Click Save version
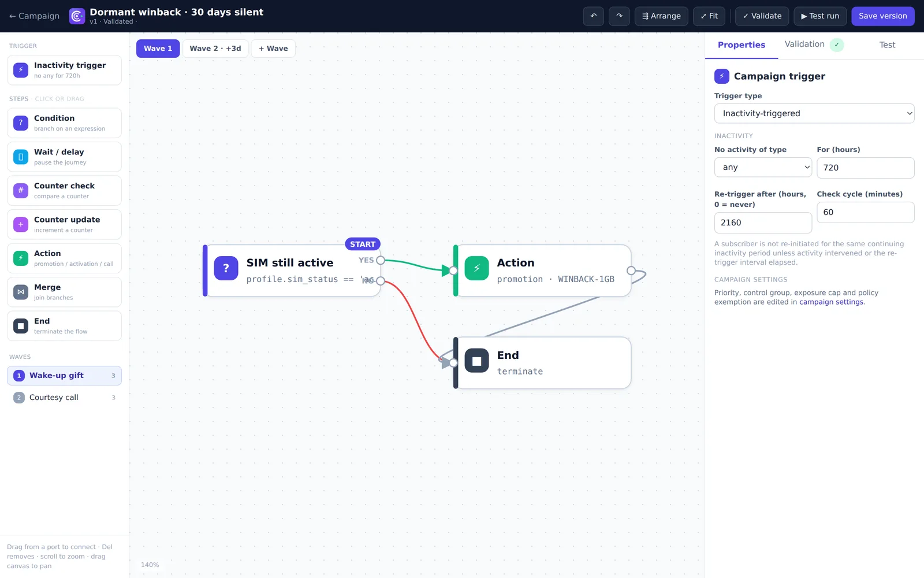 coord(882,16)
